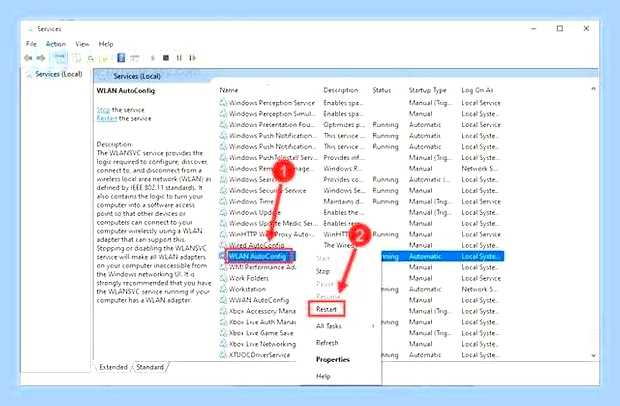620x406 pixels.
Task: Choose Refresh in the context menu
Action: pyautogui.click(x=327, y=343)
